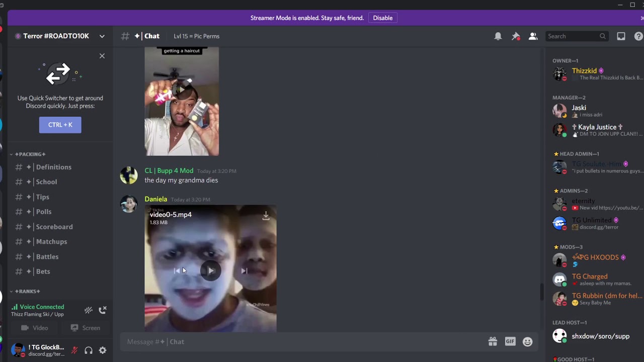This screenshot has width=644, height=362.
Task: Open the GIF picker
Action: pos(510,341)
